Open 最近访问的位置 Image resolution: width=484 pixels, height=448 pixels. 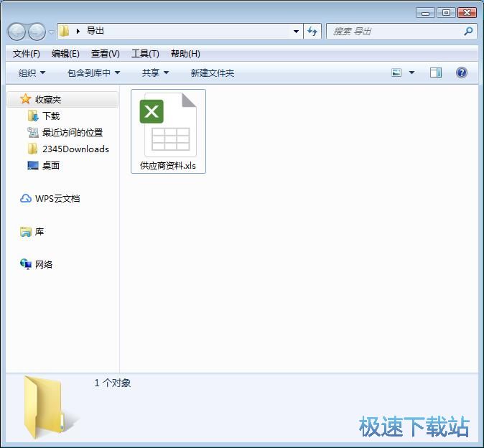tap(73, 132)
